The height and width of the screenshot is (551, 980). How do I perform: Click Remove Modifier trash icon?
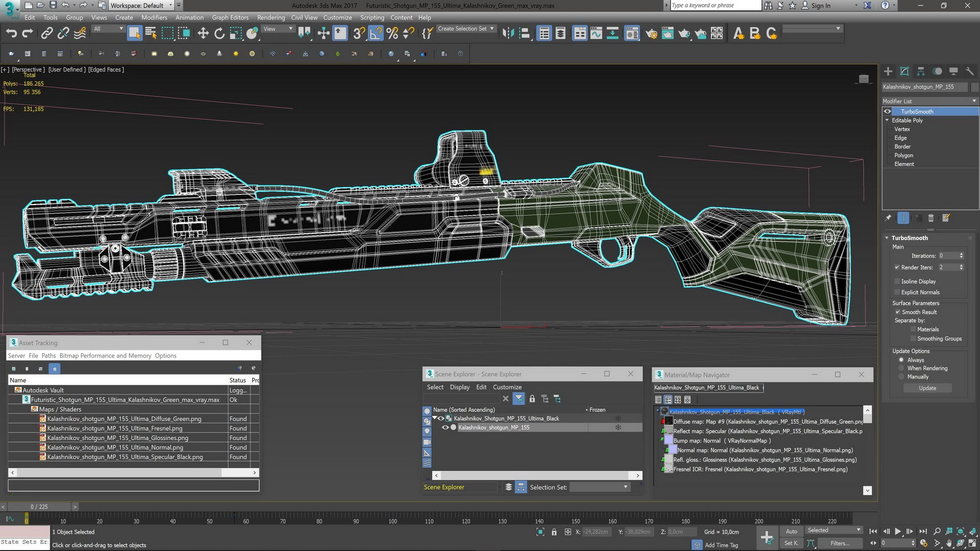pos(931,218)
